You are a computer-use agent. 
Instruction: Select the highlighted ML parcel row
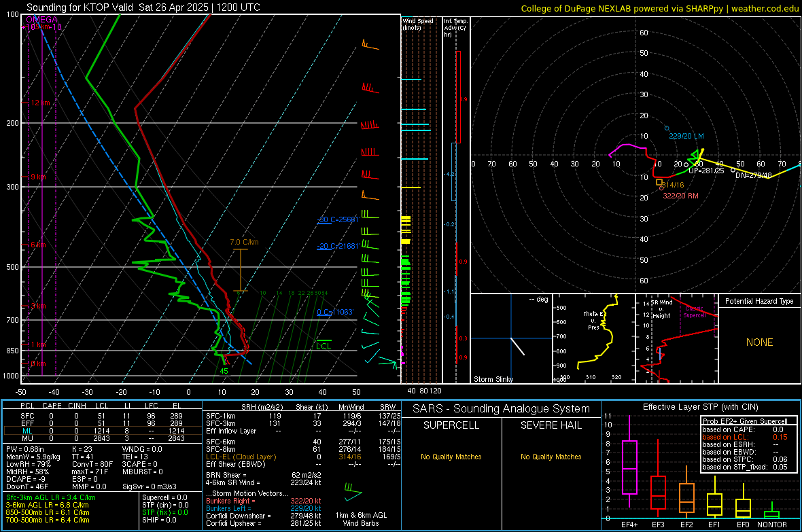point(103,431)
